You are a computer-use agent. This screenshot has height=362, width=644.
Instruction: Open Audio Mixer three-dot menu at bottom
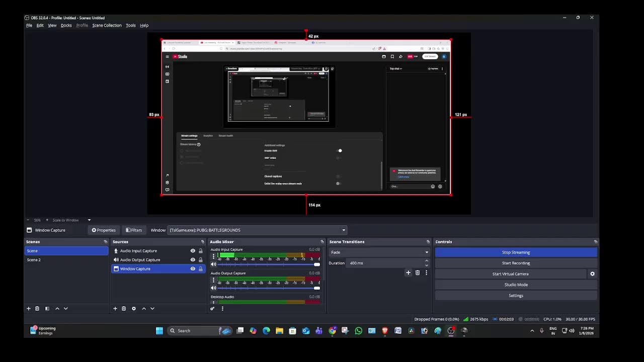[x=222, y=308]
